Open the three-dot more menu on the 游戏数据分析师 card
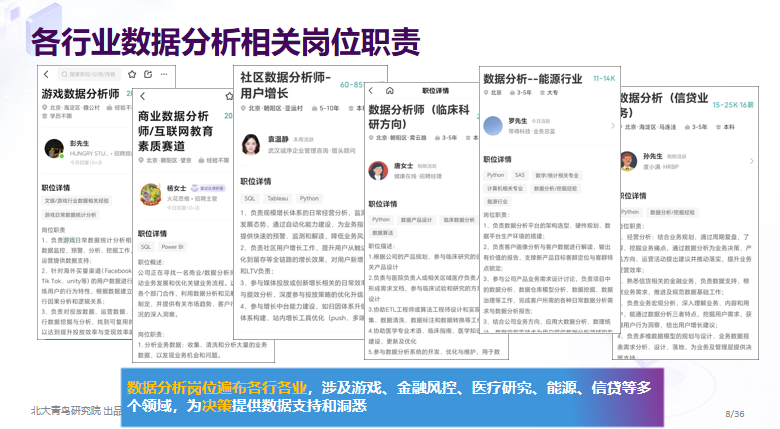Viewport: 780px width, 429px height. (x=164, y=74)
